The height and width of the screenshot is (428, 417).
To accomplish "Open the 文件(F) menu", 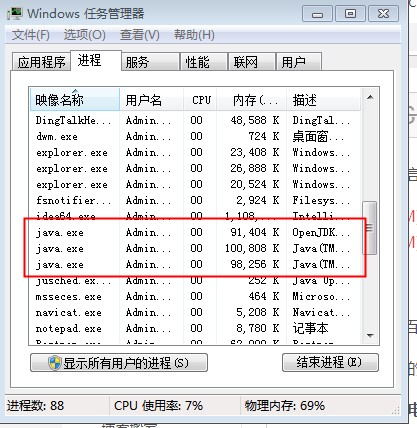I will (x=31, y=35).
